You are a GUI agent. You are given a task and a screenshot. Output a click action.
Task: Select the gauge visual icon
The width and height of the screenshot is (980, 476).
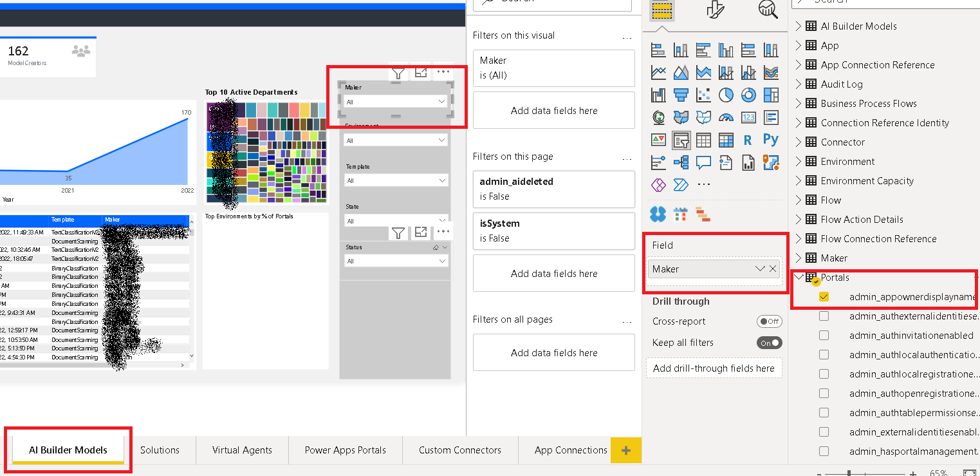[x=726, y=117]
